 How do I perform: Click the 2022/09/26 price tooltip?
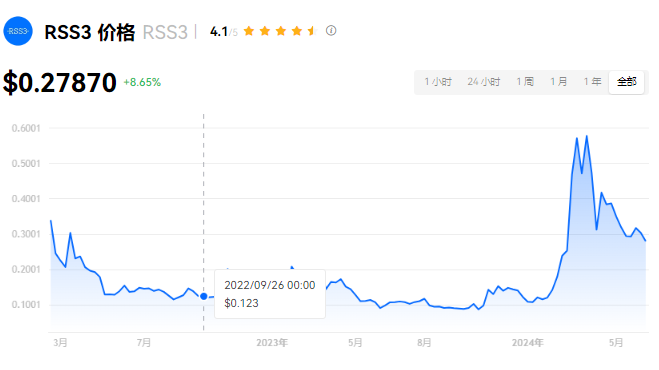point(270,294)
